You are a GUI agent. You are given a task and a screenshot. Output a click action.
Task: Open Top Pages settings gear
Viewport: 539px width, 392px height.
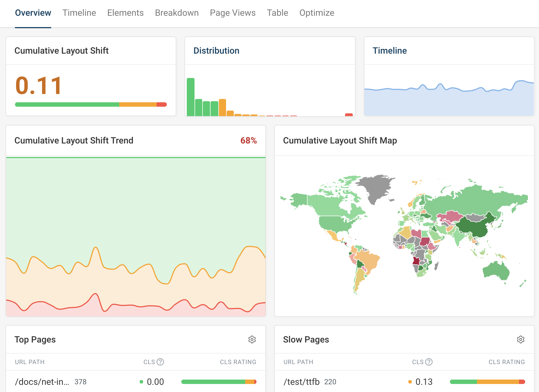click(x=252, y=339)
